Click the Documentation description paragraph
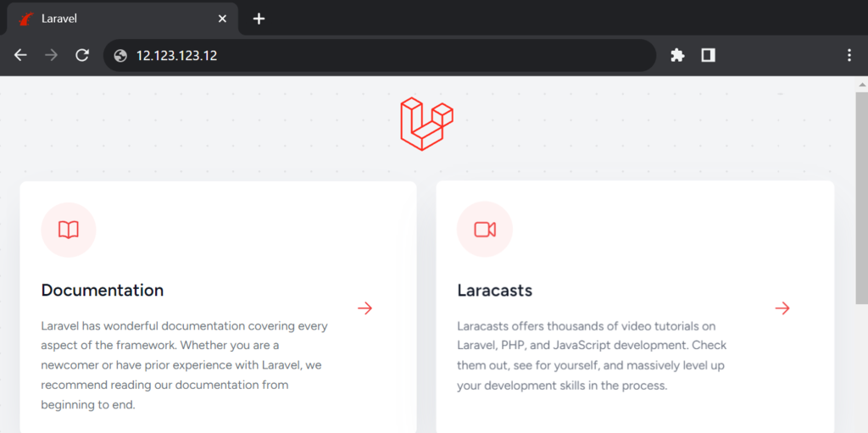This screenshot has height=433, width=868. tap(184, 365)
